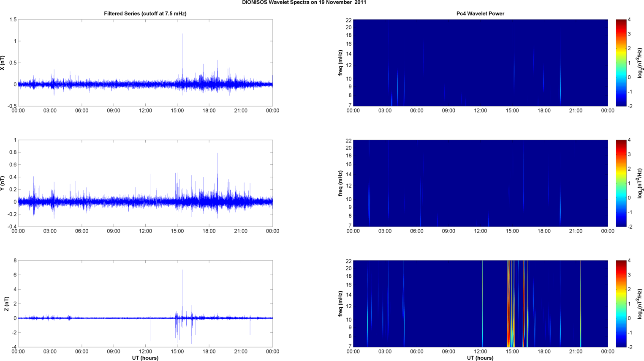The height and width of the screenshot is (361, 644).
Task: Click the '0' value on the middle colorbar
Action: coord(630,197)
